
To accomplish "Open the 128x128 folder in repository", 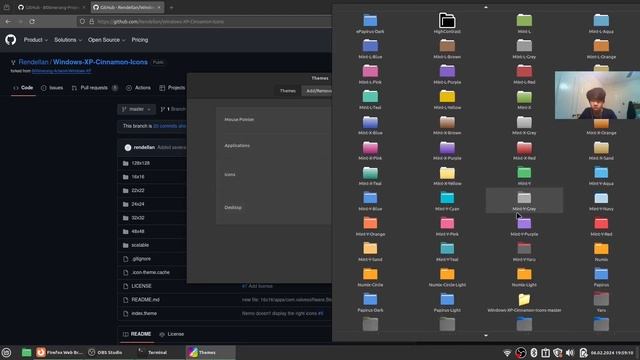I will coord(140,163).
